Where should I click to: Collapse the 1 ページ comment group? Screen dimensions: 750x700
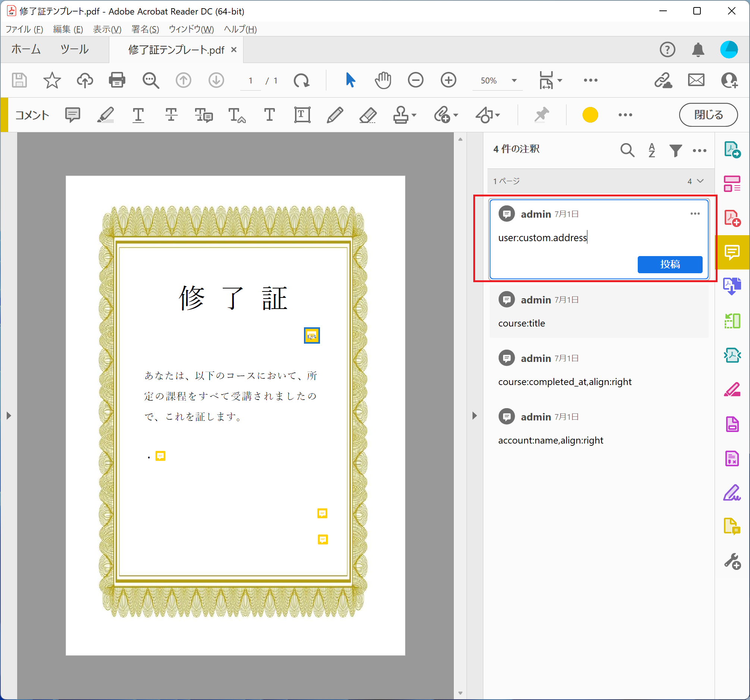coord(700,181)
